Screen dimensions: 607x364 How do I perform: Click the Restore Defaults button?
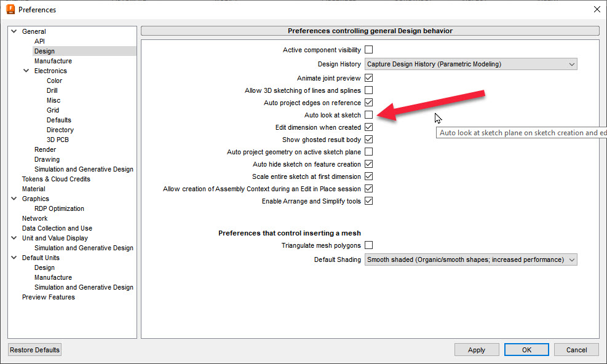pyautogui.click(x=34, y=349)
